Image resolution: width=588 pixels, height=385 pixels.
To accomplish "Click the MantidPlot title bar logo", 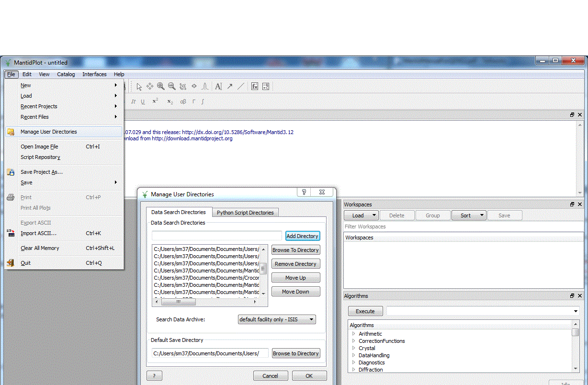I will (8, 62).
